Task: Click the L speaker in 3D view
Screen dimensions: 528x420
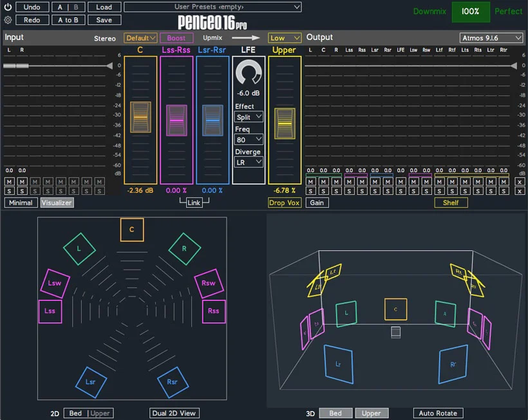Action: 346,313
